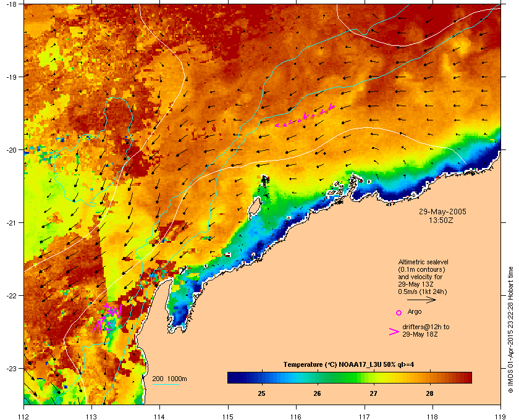Click the magenta drifter track near 19.5S

305,116
